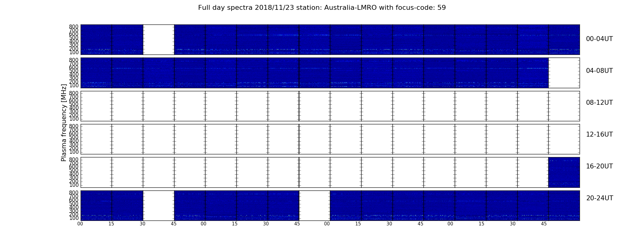This screenshot has height=245, width=644.
Task: Click the "04-08UT" row label
Action: (x=599, y=71)
